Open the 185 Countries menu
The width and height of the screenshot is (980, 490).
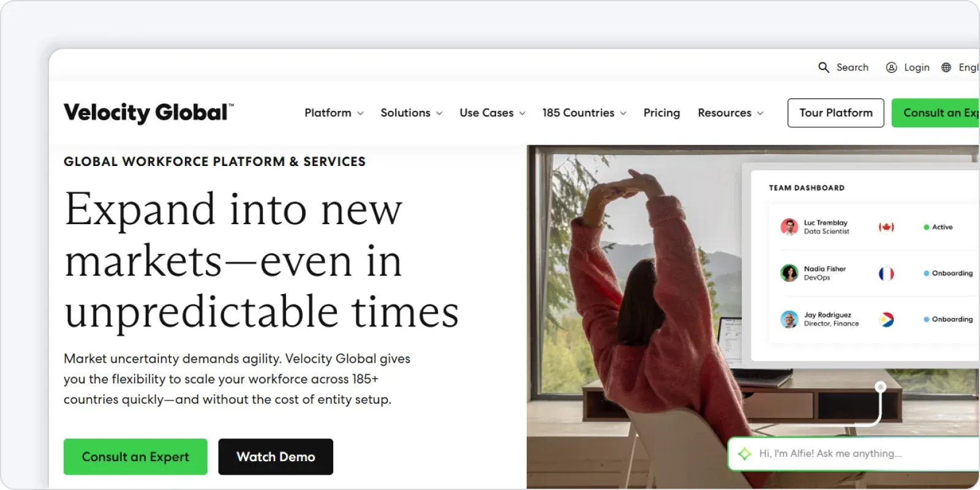pos(584,113)
